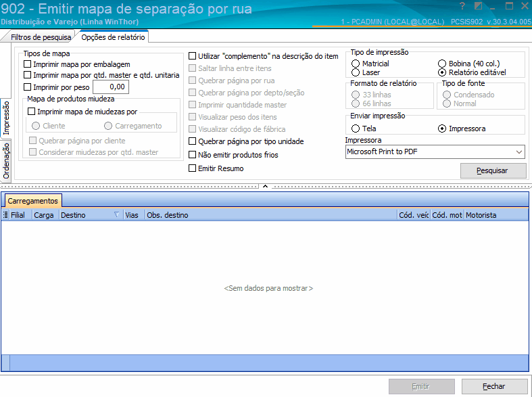Open the help question mark icon

pyautogui.click(x=462, y=6)
